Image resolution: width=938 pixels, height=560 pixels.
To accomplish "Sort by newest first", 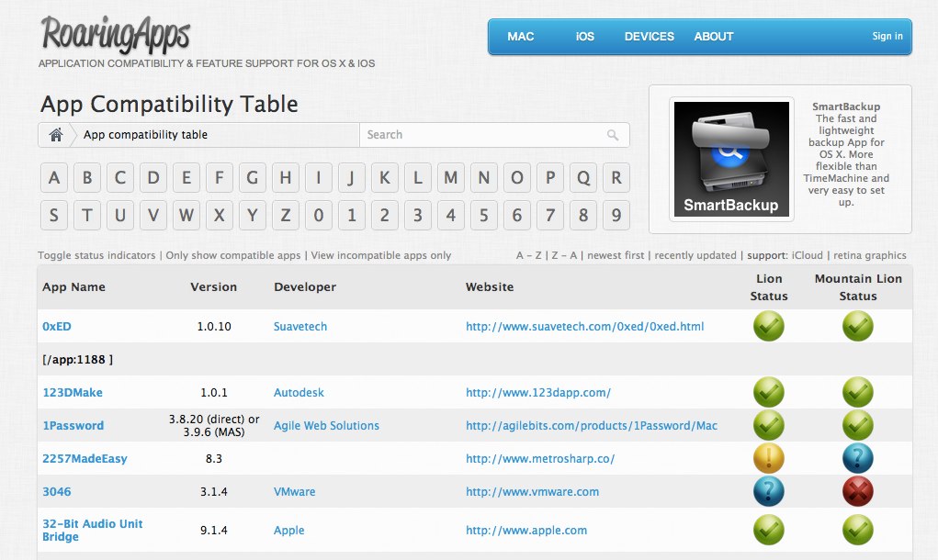I will (616, 255).
